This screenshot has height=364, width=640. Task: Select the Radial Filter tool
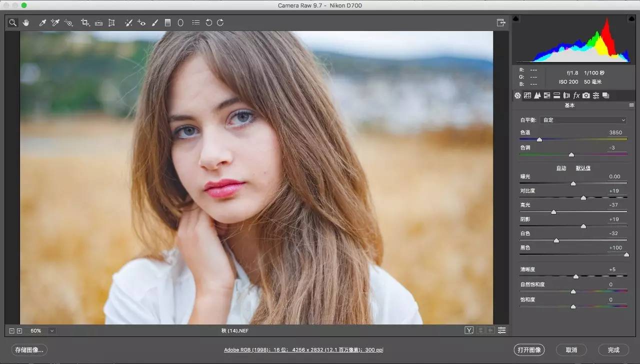click(x=180, y=22)
